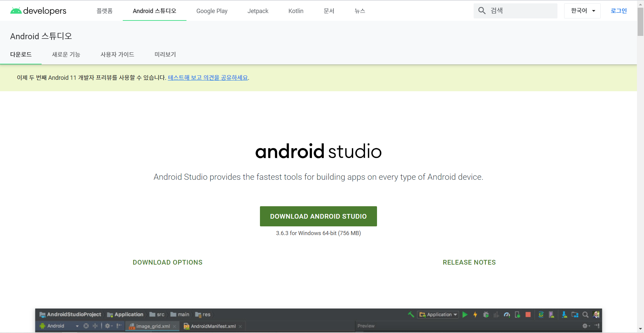Click the search magnifier in the IDE preview toolbar
This screenshot has width=644, height=333.
[x=585, y=315]
